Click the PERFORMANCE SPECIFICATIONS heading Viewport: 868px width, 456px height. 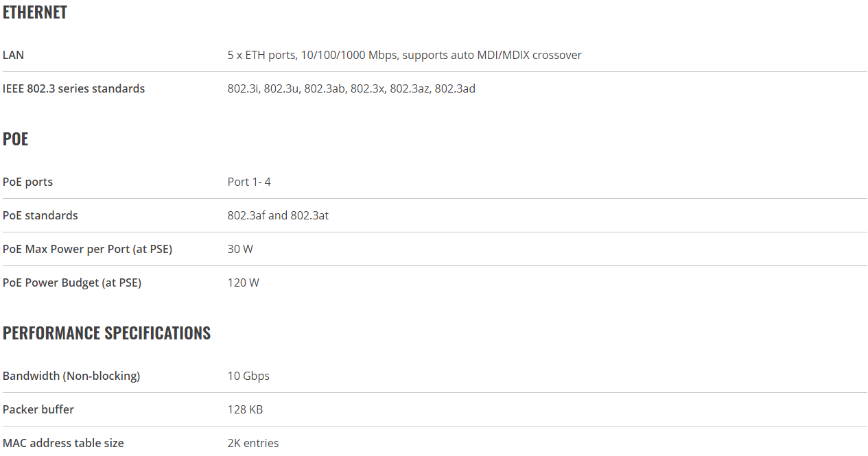point(106,333)
